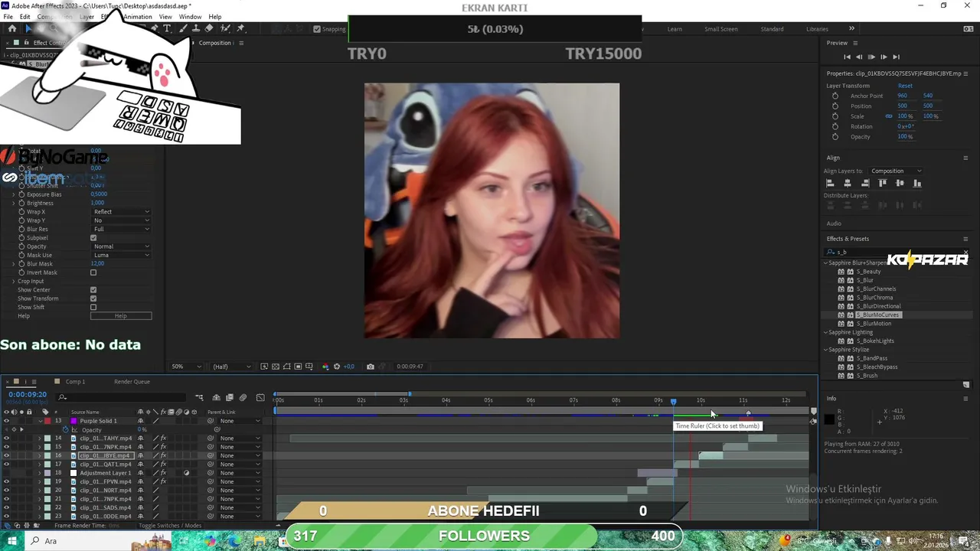Open the Animation menu
The image size is (980, 551).
pyautogui.click(x=137, y=17)
